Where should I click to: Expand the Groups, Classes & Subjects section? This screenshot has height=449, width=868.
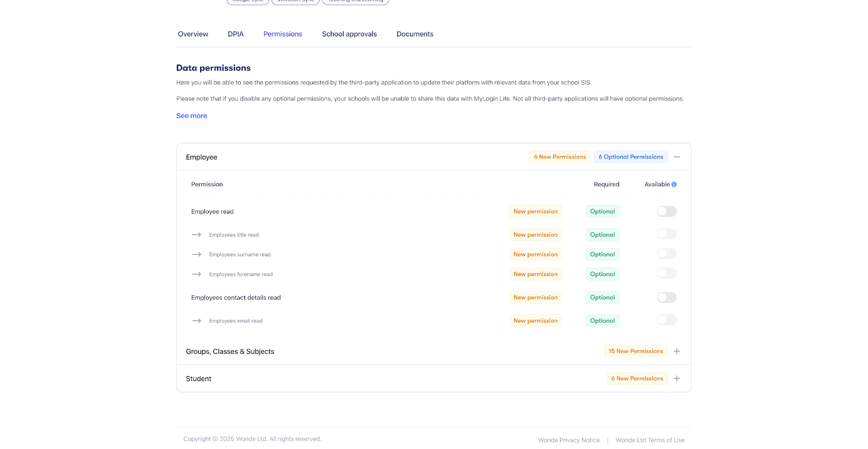pyautogui.click(x=676, y=351)
